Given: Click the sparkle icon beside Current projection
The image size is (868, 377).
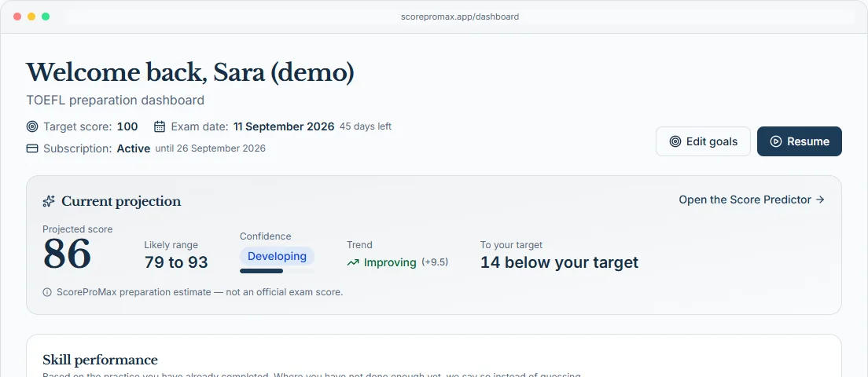Looking at the screenshot, I should (49, 201).
